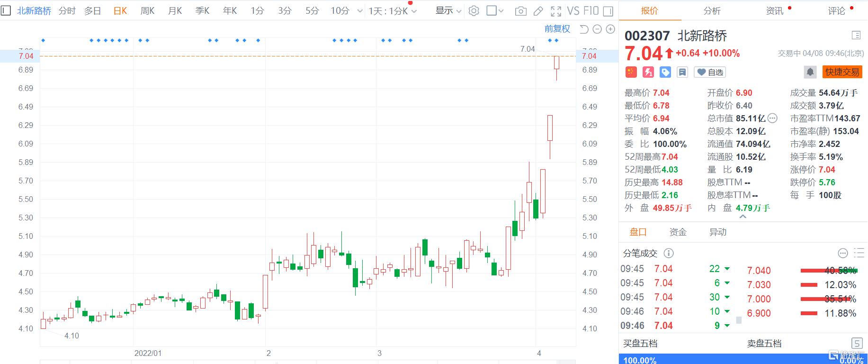The width and height of the screenshot is (868, 364).
Task: Enter fullscreen chart mode
Action: [x=556, y=11]
